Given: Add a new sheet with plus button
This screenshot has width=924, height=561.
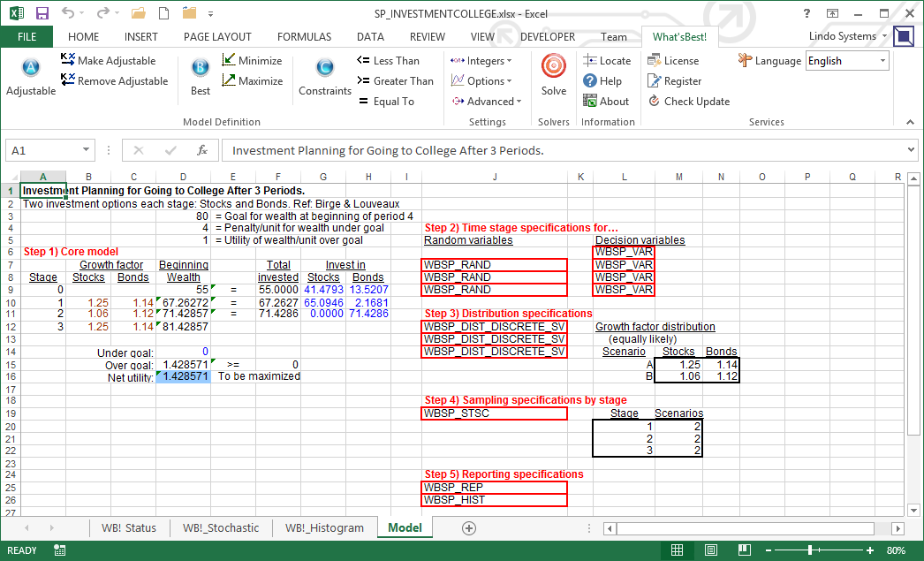Looking at the screenshot, I should coord(469,528).
